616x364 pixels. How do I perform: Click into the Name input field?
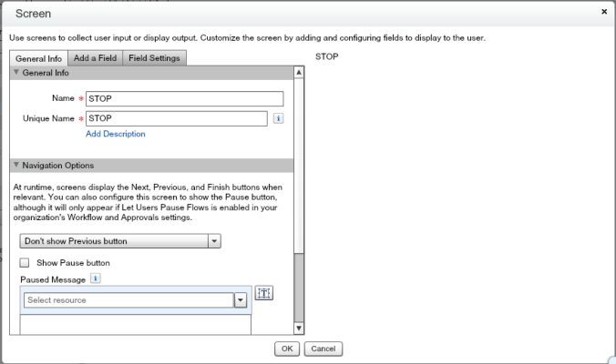(185, 98)
